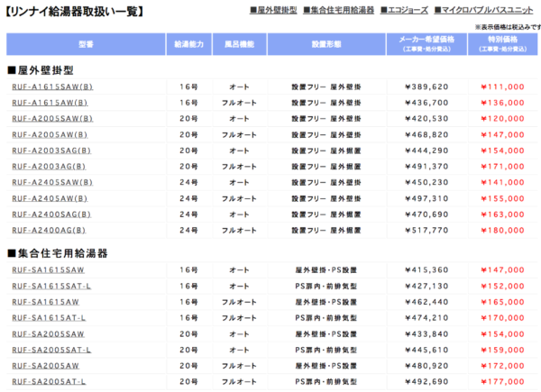This screenshot has height=392, width=541.
Task: Click the 風呂機能 column header
Action: [240, 44]
